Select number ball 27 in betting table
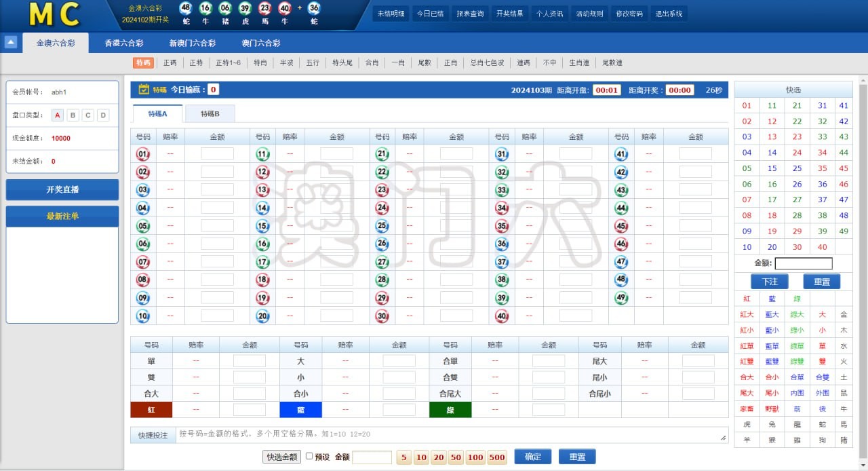 coord(382,262)
